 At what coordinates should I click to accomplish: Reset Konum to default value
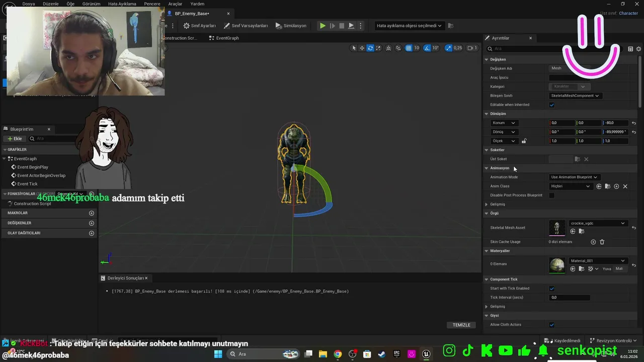[x=634, y=123]
